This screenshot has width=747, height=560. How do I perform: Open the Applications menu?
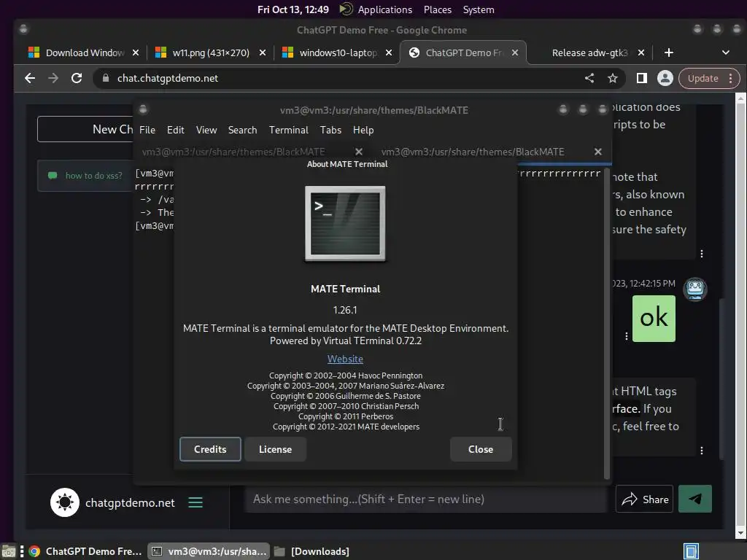[x=385, y=9]
